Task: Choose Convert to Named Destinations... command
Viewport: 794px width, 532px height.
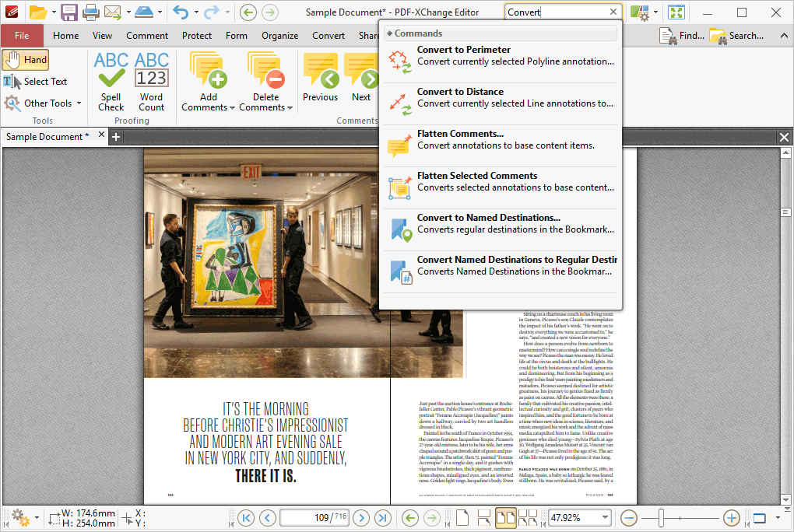Action: tap(501, 229)
